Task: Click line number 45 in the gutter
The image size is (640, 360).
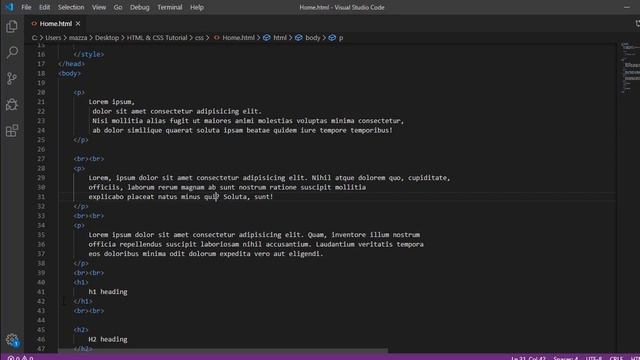Action: point(41,329)
